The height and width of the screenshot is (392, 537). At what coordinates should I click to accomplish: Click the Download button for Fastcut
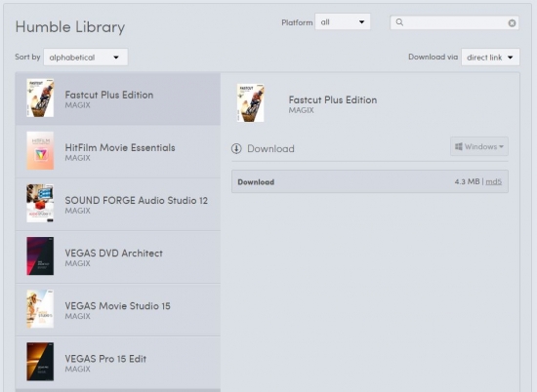tap(370, 181)
